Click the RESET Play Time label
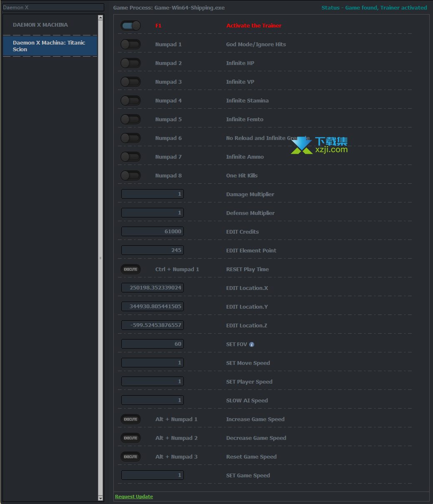 [x=248, y=269]
